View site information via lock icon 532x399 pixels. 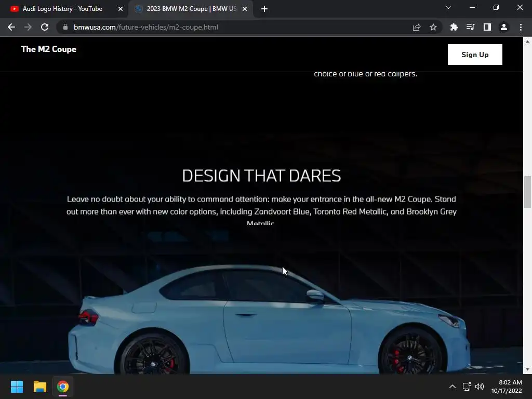click(x=65, y=27)
